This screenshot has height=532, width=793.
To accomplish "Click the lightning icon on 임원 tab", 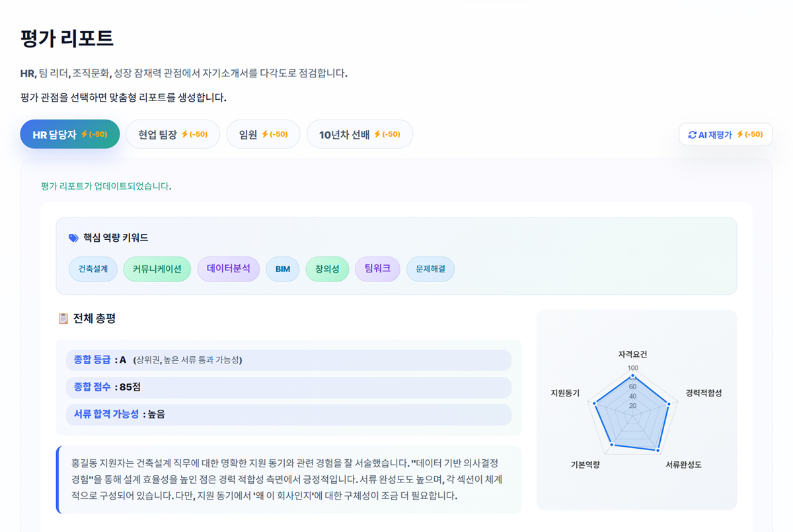I will [x=264, y=134].
